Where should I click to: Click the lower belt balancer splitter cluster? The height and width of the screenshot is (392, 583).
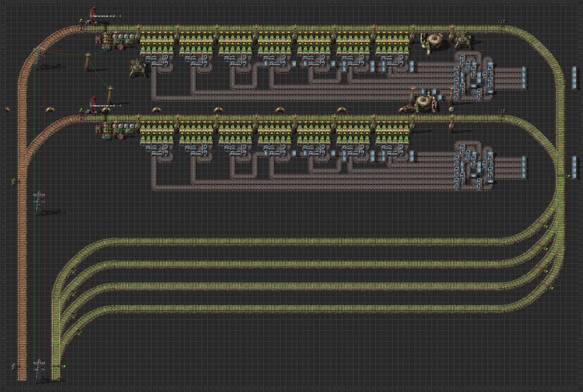coord(474,167)
